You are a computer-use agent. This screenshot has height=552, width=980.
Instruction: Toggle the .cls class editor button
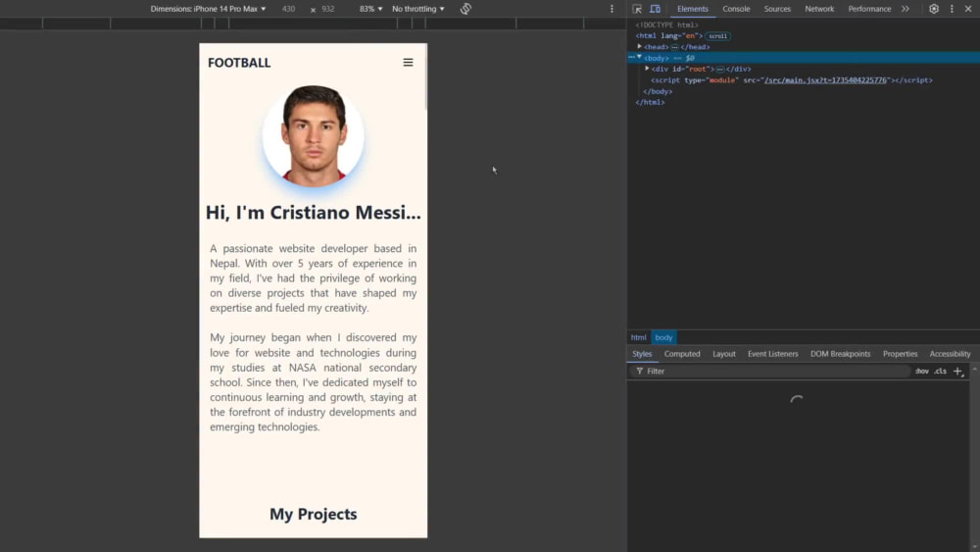[x=941, y=372]
